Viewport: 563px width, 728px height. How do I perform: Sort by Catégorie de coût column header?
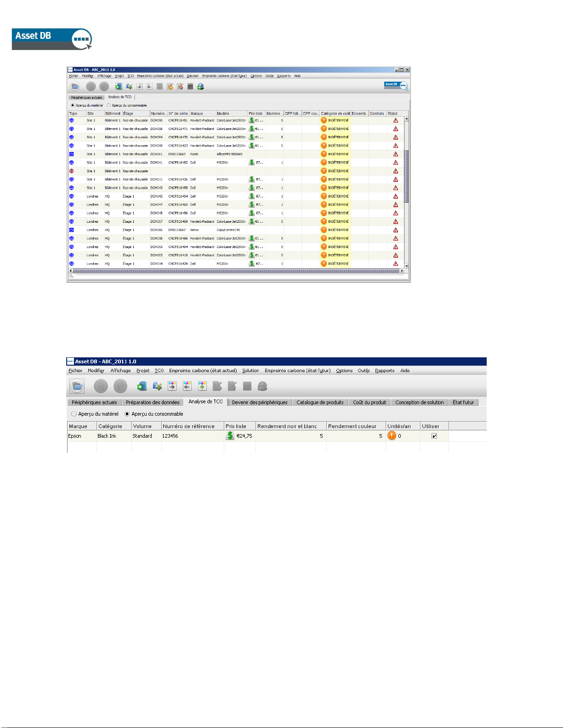coord(335,113)
